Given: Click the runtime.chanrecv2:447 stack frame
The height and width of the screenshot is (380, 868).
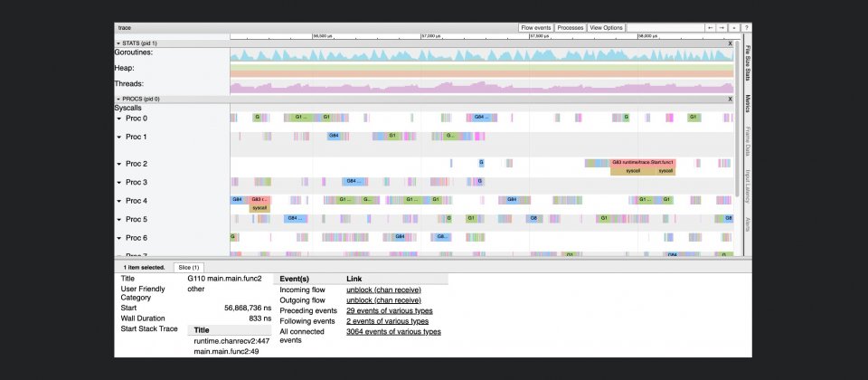Looking at the screenshot, I should [231, 341].
